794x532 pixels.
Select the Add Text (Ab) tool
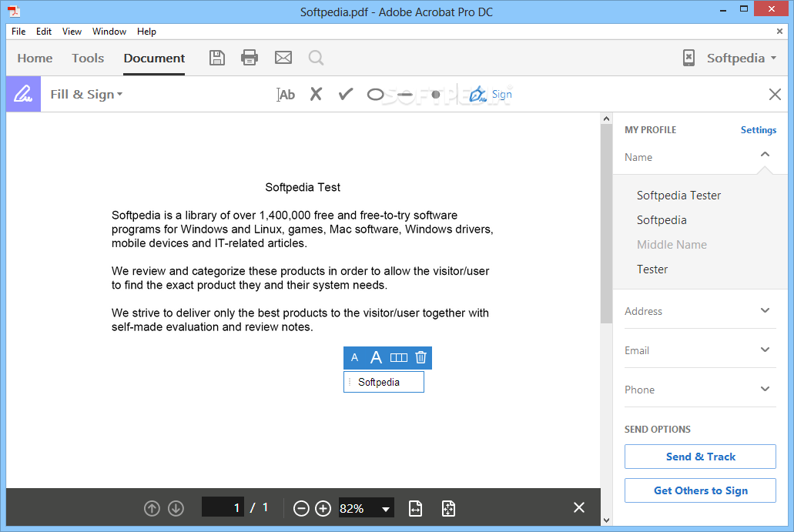(x=286, y=94)
